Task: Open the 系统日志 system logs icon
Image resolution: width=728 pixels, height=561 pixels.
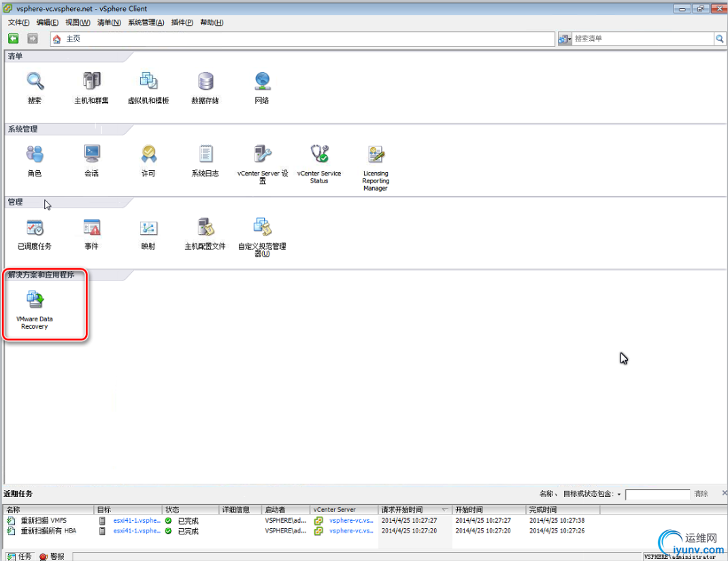Action: (205, 155)
